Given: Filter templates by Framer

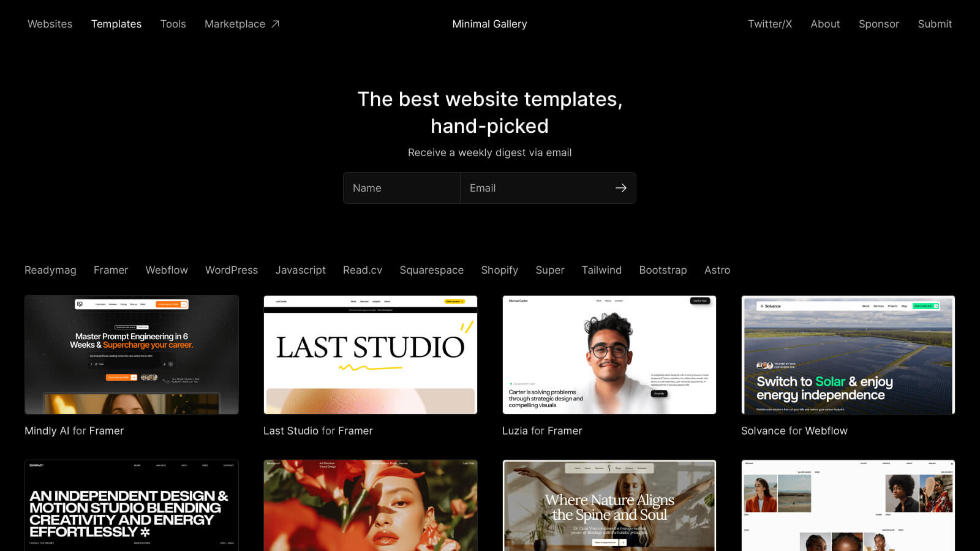Looking at the screenshot, I should (x=111, y=270).
